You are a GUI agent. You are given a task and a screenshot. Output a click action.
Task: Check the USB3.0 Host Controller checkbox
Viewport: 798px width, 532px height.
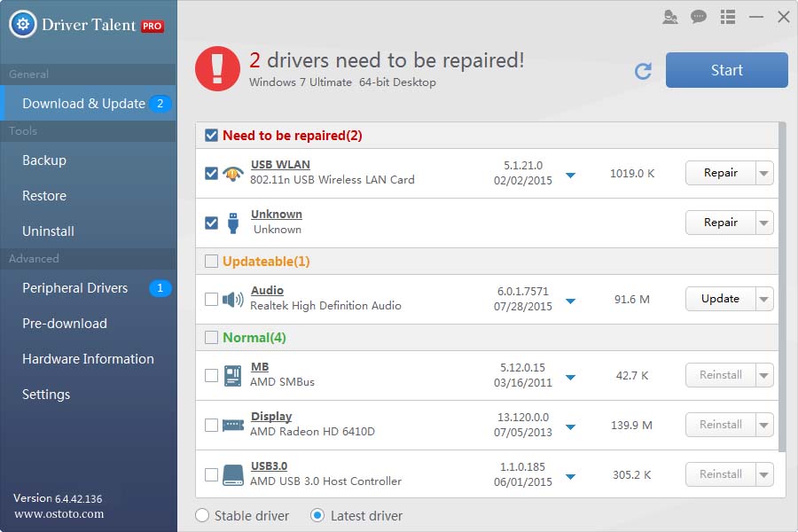pyautogui.click(x=211, y=474)
